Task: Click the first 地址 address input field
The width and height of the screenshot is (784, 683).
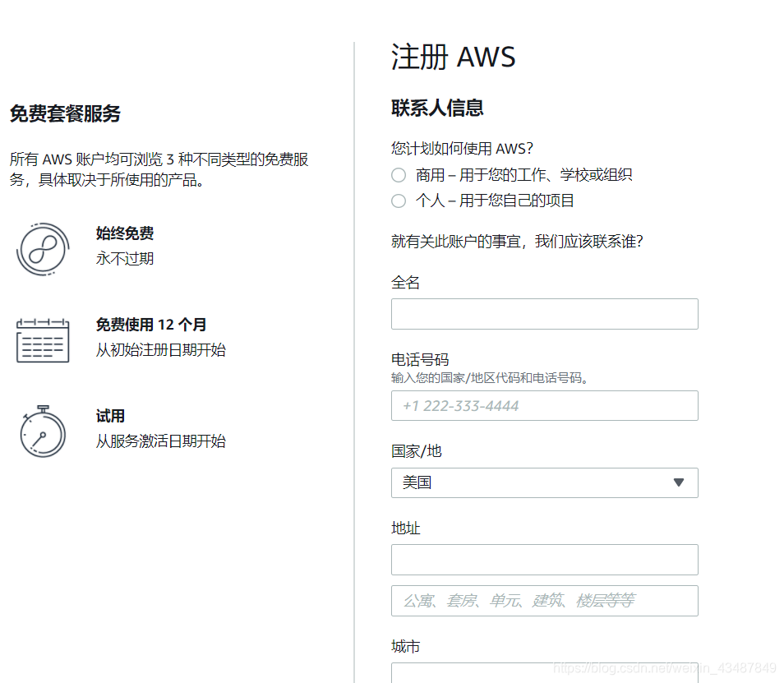Action: (x=545, y=560)
